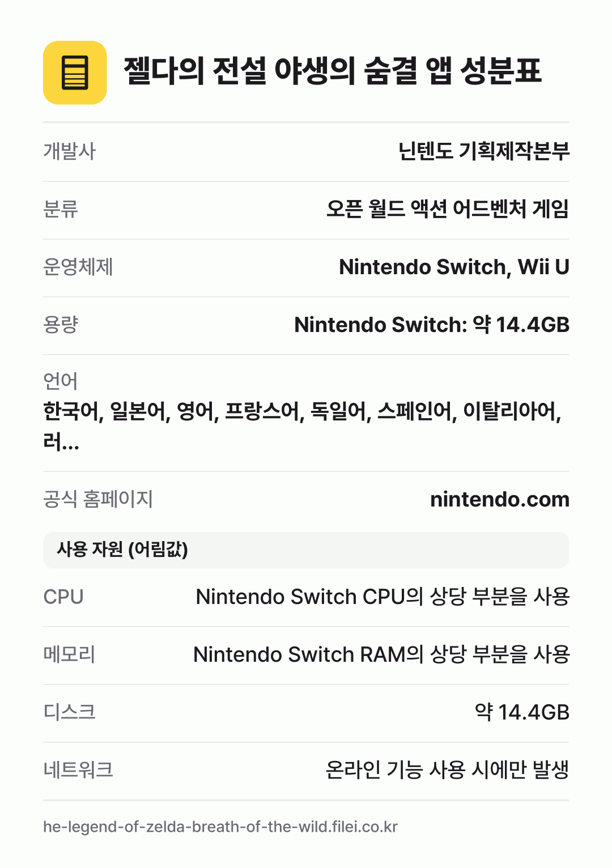Click the yellow spec sheet app icon

(75, 73)
